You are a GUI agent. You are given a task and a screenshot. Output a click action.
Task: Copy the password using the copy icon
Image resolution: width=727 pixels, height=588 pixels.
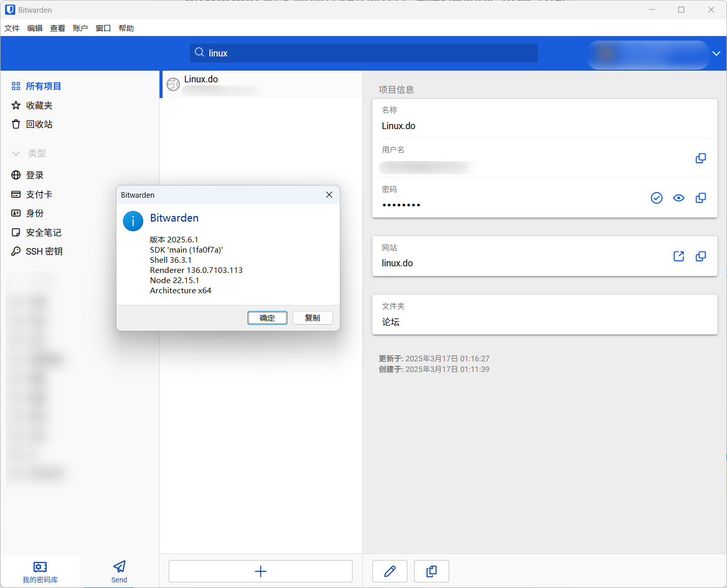pos(701,198)
